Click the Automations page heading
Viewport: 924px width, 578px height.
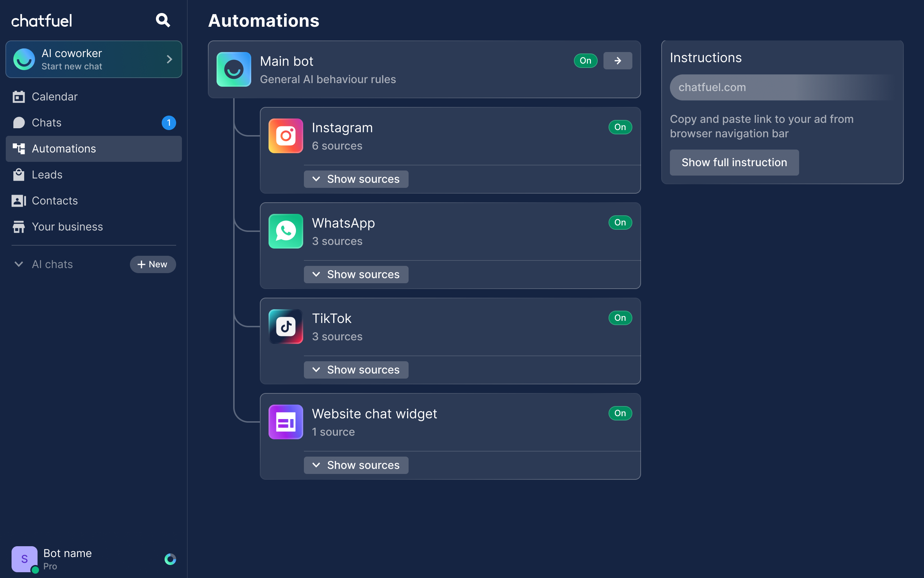(263, 21)
